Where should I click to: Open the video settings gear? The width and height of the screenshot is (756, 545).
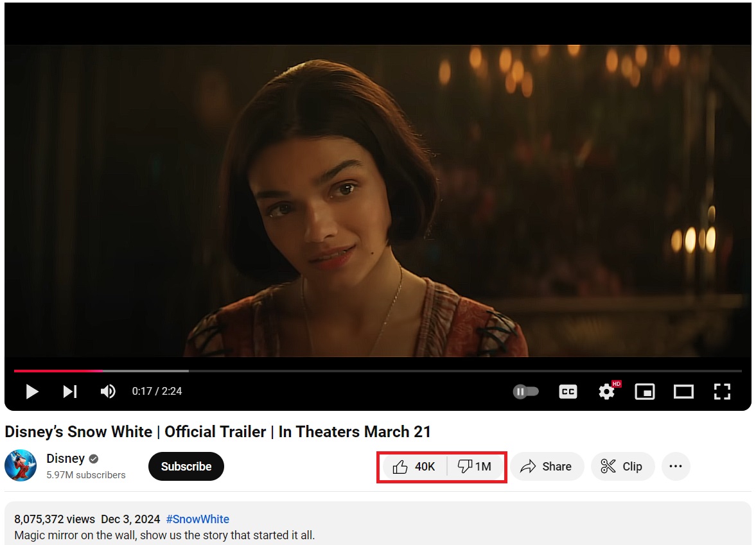pos(606,392)
